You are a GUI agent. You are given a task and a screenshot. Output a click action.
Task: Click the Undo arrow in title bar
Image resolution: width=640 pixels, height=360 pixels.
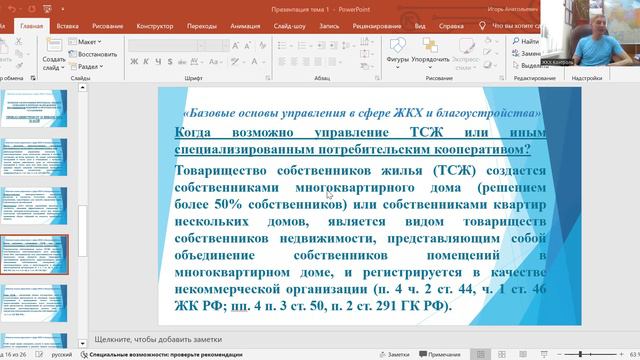[12, 9]
